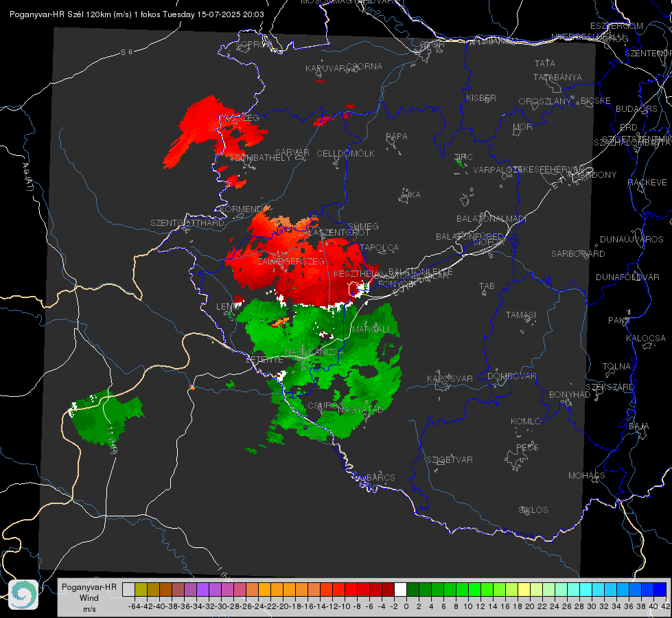The height and width of the screenshot is (618, 672).
Task: Click the SÁRVÁR city label
Action: click(292, 152)
